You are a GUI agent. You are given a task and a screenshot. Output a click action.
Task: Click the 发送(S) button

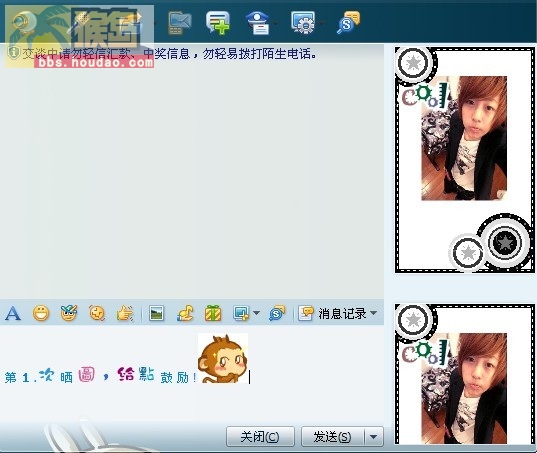click(333, 437)
